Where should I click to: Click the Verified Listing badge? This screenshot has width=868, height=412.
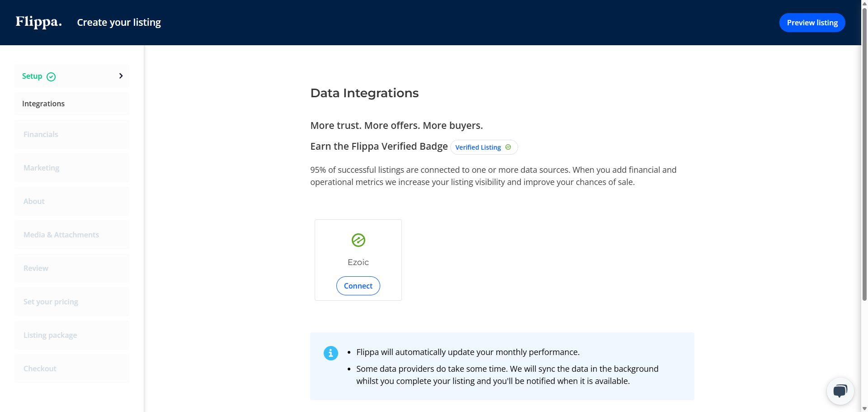click(x=479, y=147)
